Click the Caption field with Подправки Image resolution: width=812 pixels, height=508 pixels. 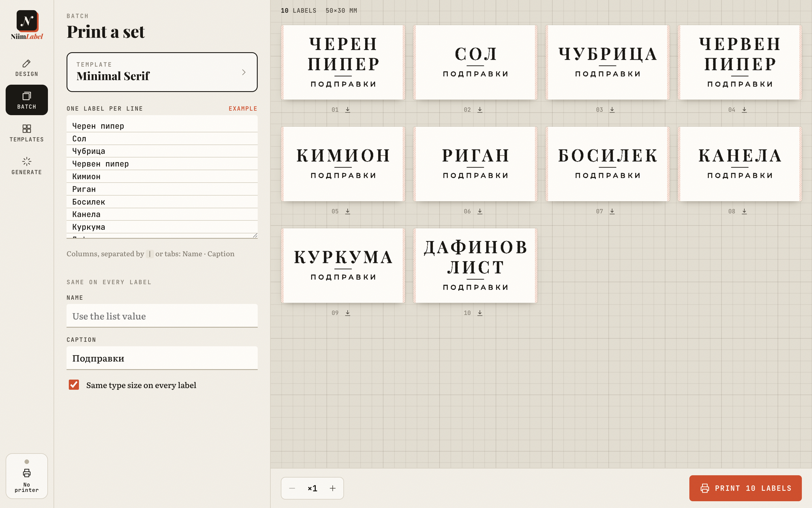pos(162,358)
